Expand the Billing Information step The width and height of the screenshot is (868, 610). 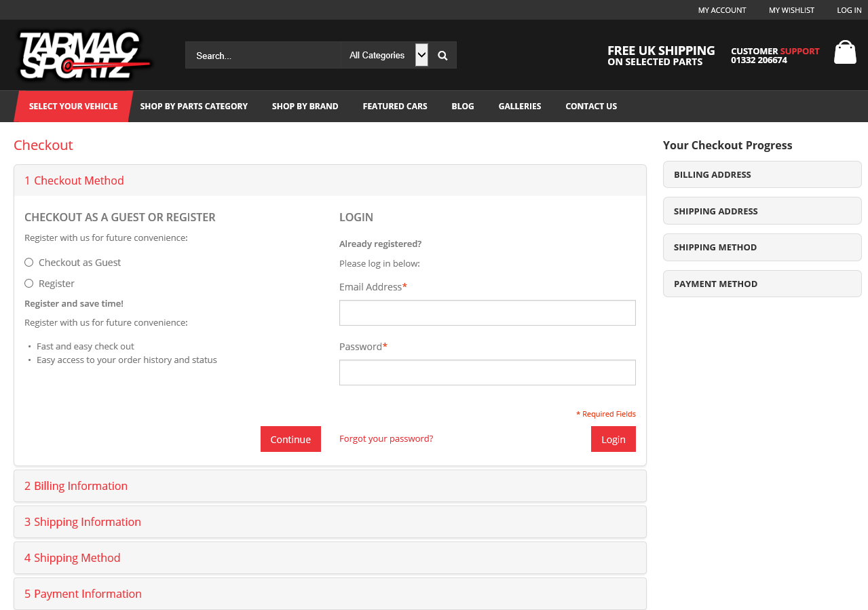pos(76,486)
